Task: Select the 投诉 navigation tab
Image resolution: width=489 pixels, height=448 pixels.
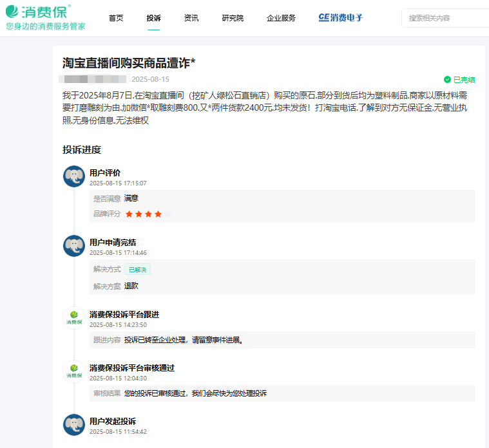Action: [x=154, y=18]
